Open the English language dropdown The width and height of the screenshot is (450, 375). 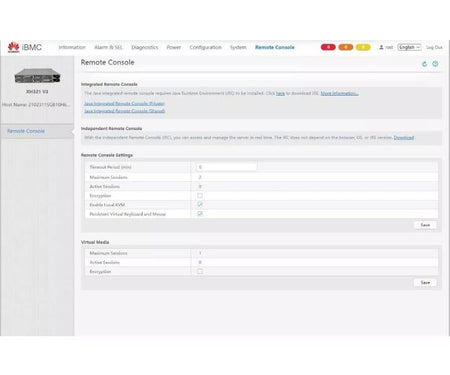coord(409,47)
